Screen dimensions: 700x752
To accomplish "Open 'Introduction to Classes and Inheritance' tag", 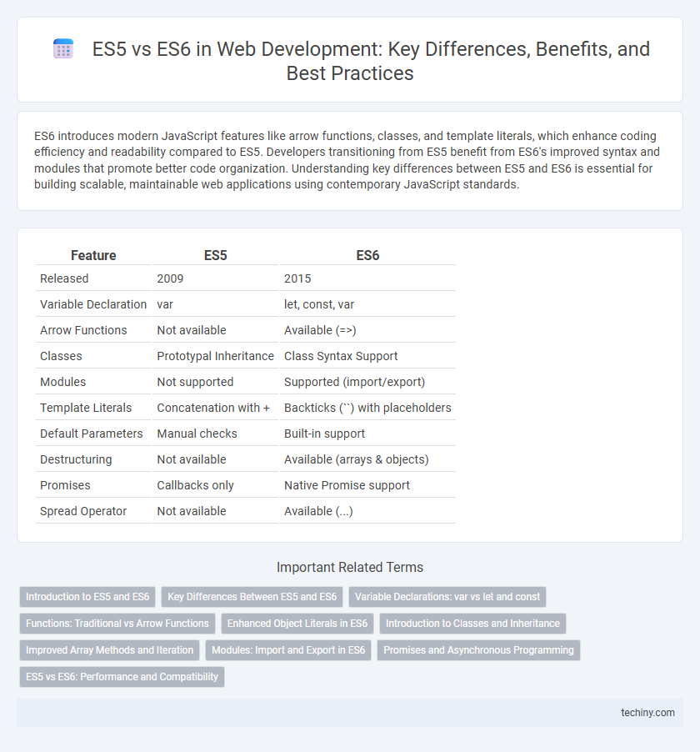I will click(x=472, y=624).
